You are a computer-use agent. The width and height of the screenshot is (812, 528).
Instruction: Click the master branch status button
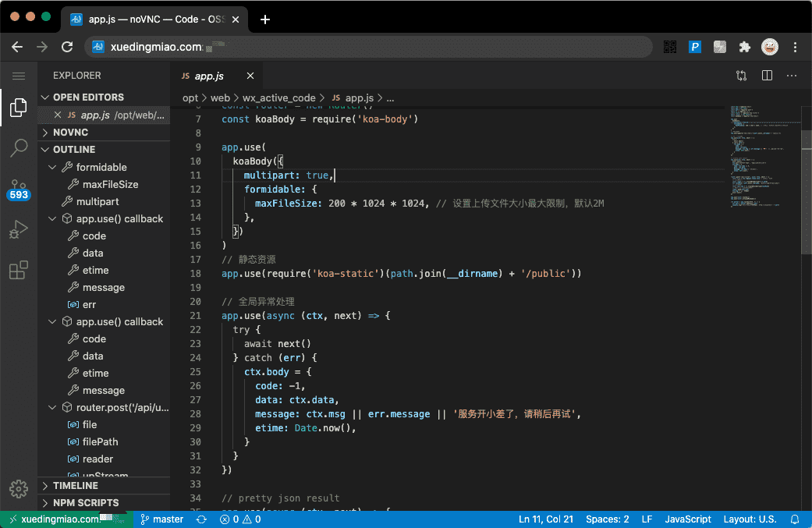(x=162, y=519)
